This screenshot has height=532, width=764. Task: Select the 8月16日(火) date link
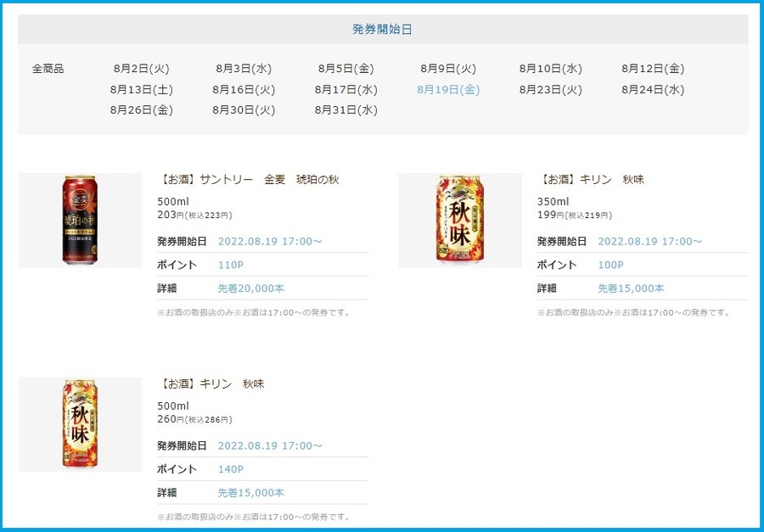(244, 90)
